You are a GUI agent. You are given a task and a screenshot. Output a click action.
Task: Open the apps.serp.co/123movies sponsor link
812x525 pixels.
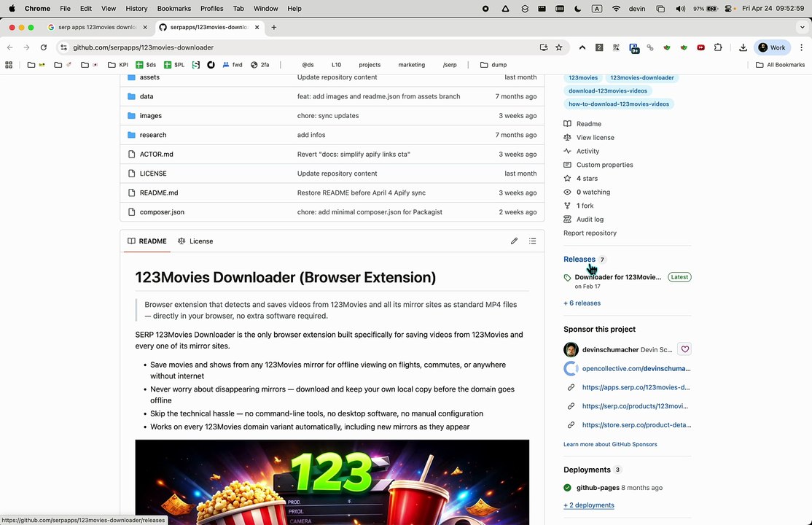coord(636,387)
